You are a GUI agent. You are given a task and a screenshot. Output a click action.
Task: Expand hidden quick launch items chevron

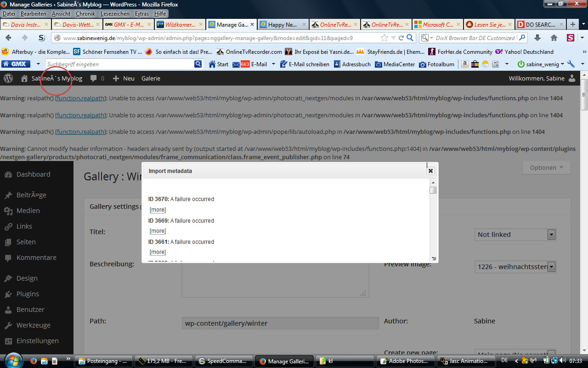(x=69, y=358)
